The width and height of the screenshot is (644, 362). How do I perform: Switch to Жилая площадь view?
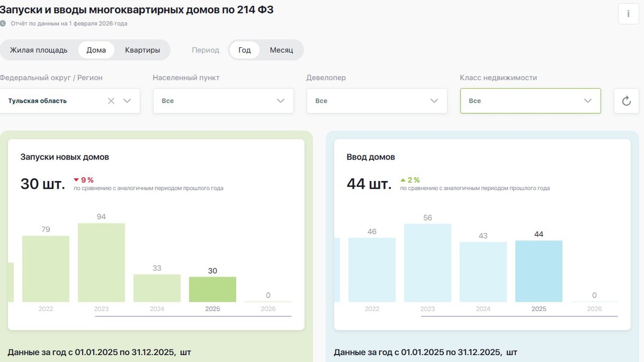pos(39,50)
